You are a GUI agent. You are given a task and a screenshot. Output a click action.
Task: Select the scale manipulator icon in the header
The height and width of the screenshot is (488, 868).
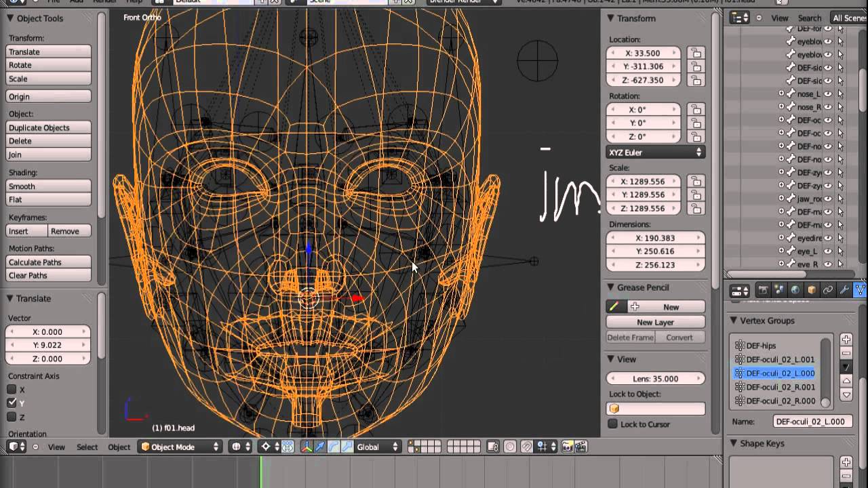pos(347,447)
